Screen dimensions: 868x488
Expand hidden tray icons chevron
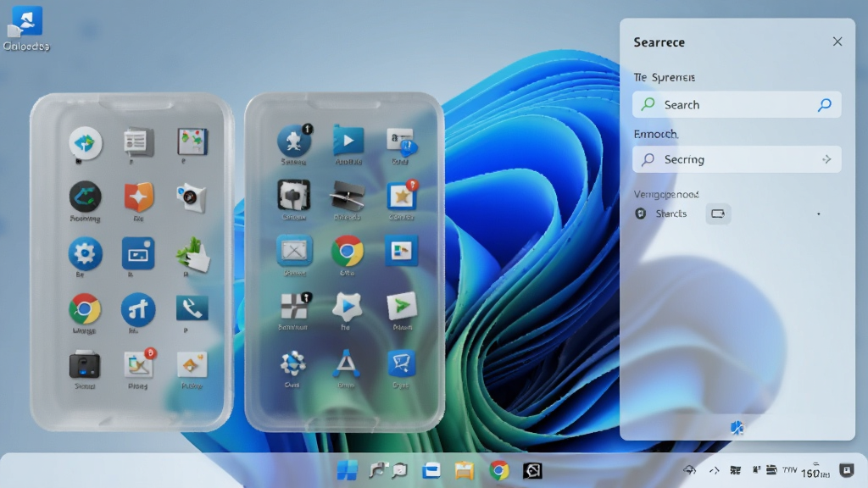pos(714,471)
